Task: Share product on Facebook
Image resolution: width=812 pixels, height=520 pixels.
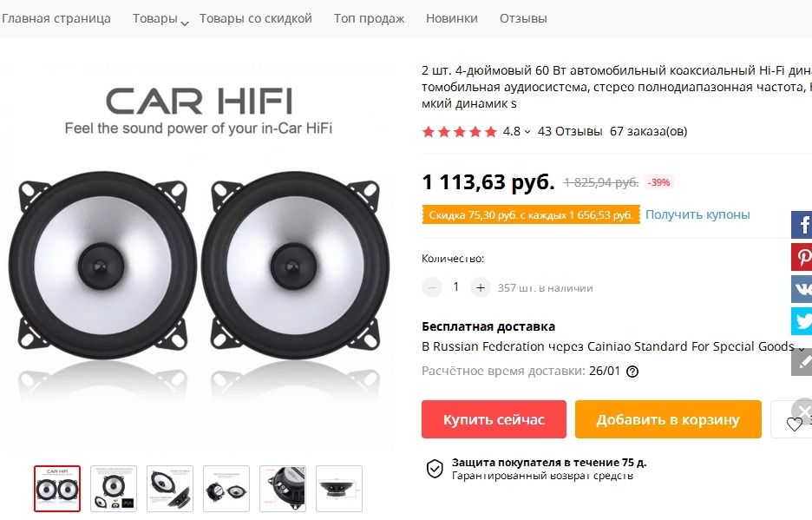Action: tap(802, 225)
